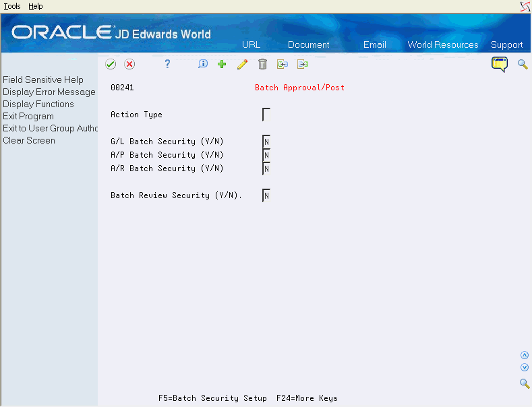This screenshot has width=532, height=407.
Task: Click the trash can Delete icon
Action: point(262,64)
